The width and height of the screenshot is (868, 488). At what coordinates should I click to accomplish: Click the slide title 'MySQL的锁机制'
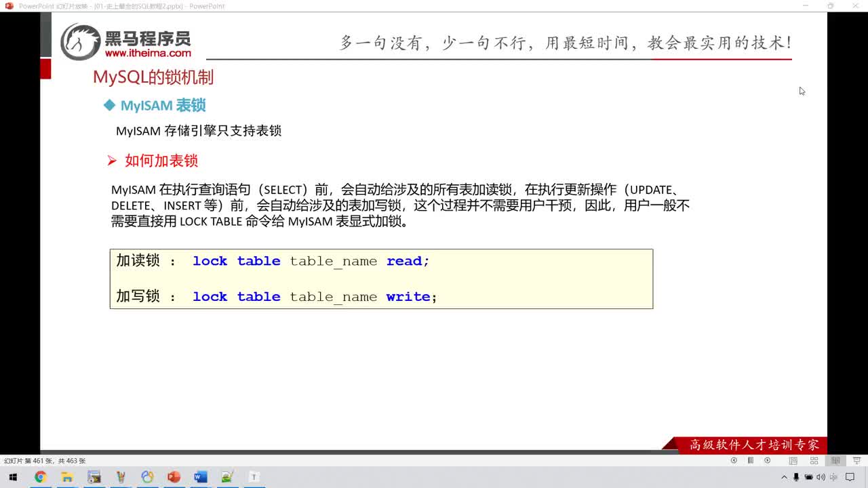[153, 77]
